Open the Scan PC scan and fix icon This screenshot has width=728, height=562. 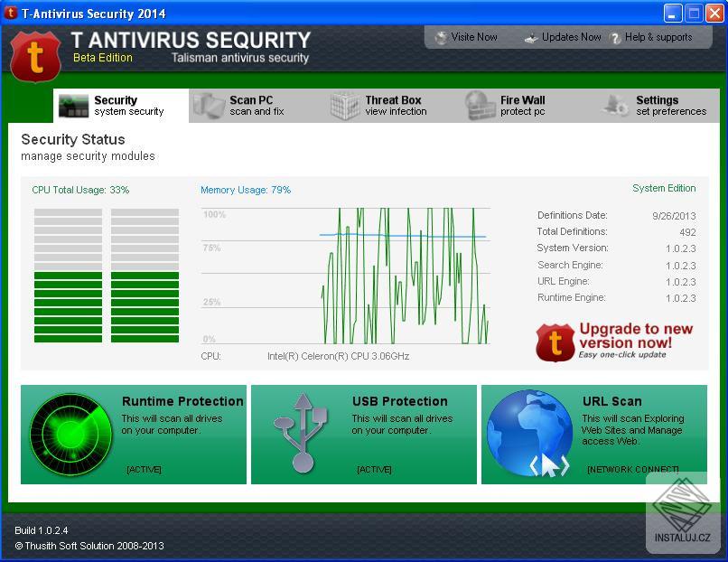(210, 105)
